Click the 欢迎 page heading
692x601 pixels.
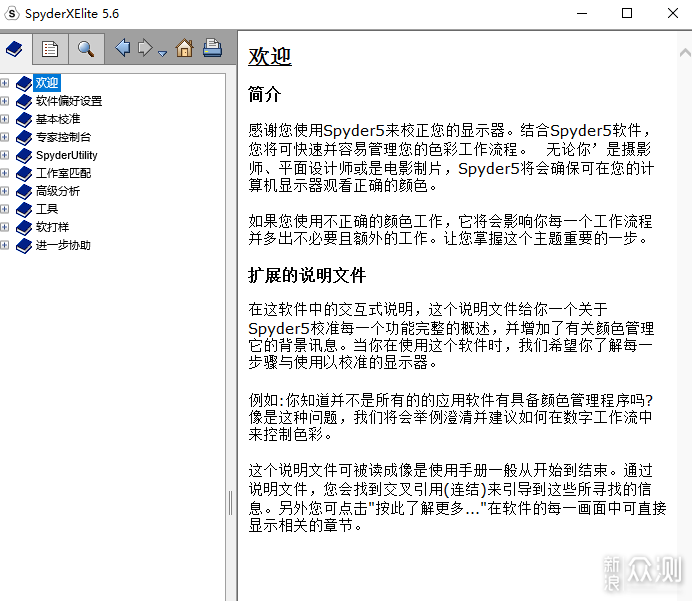(x=270, y=56)
